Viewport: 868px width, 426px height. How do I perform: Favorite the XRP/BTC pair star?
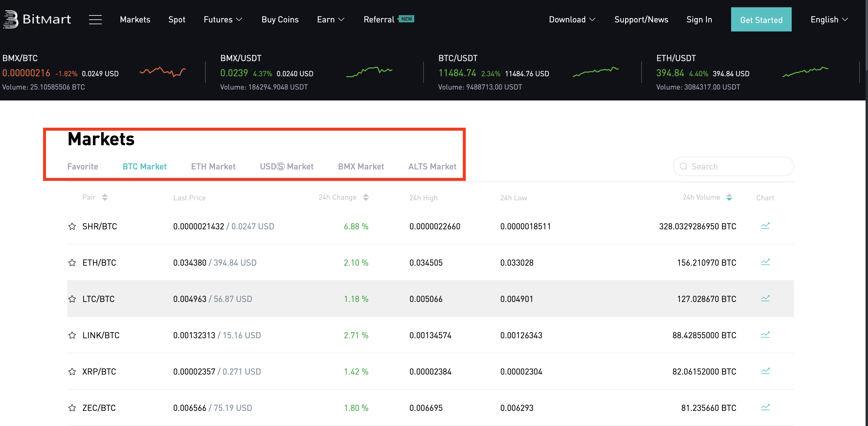72,372
